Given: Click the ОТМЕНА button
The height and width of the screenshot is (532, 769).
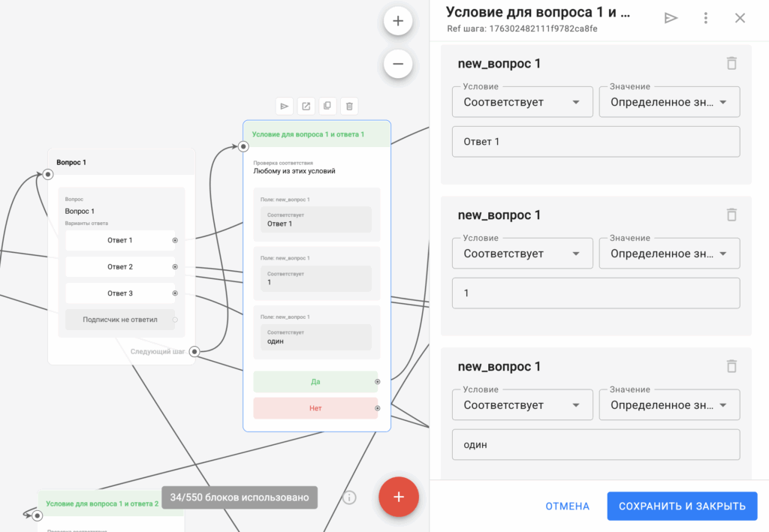Looking at the screenshot, I should click(567, 506).
